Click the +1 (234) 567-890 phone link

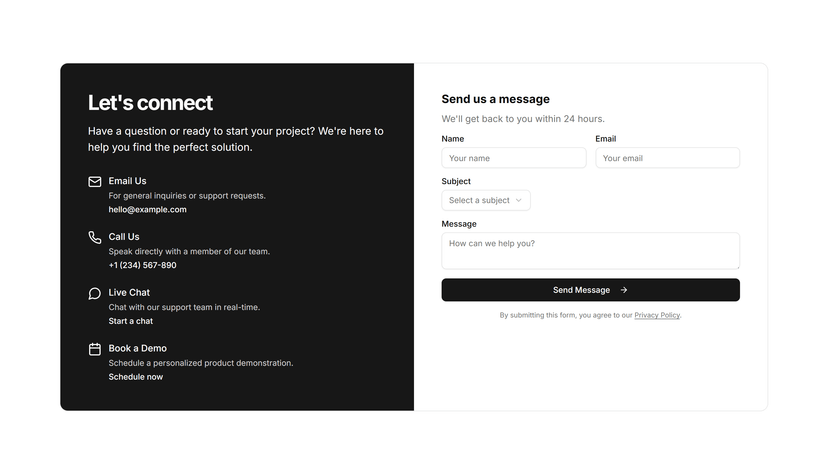[x=143, y=265]
